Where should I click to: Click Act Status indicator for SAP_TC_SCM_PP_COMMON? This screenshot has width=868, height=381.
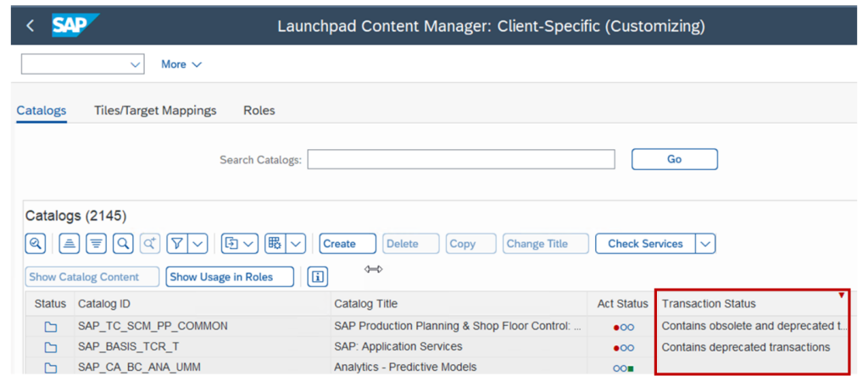tap(623, 328)
